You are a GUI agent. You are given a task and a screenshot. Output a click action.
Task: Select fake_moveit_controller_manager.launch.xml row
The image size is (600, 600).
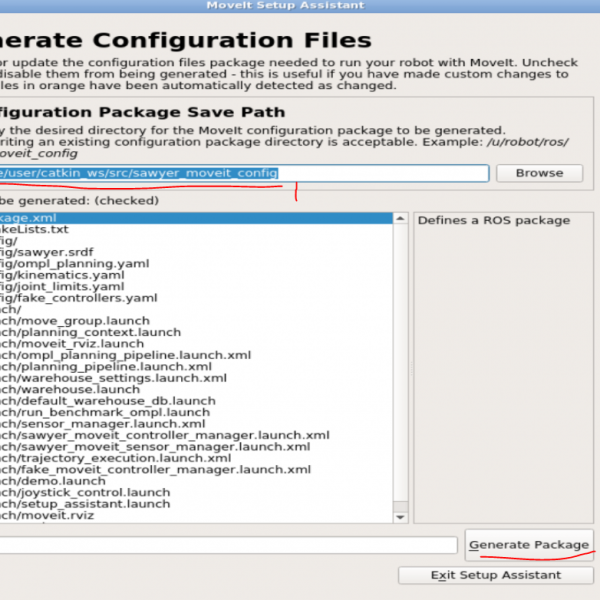(196, 470)
